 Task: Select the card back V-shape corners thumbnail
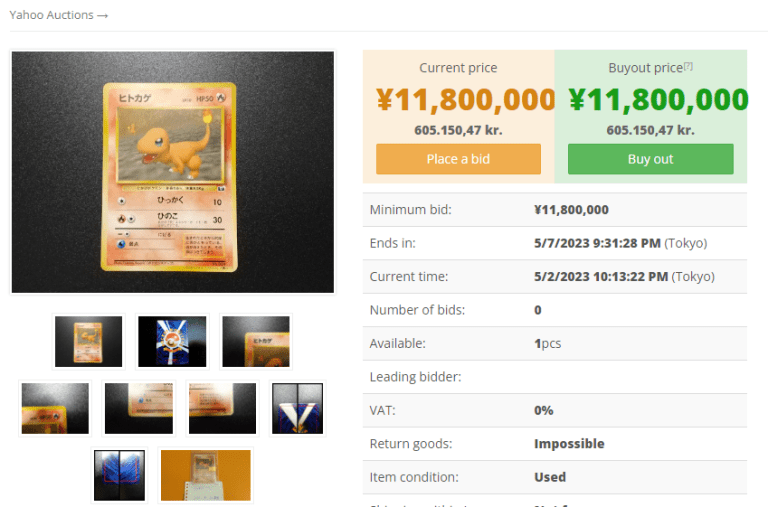click(x=297, y=409)
